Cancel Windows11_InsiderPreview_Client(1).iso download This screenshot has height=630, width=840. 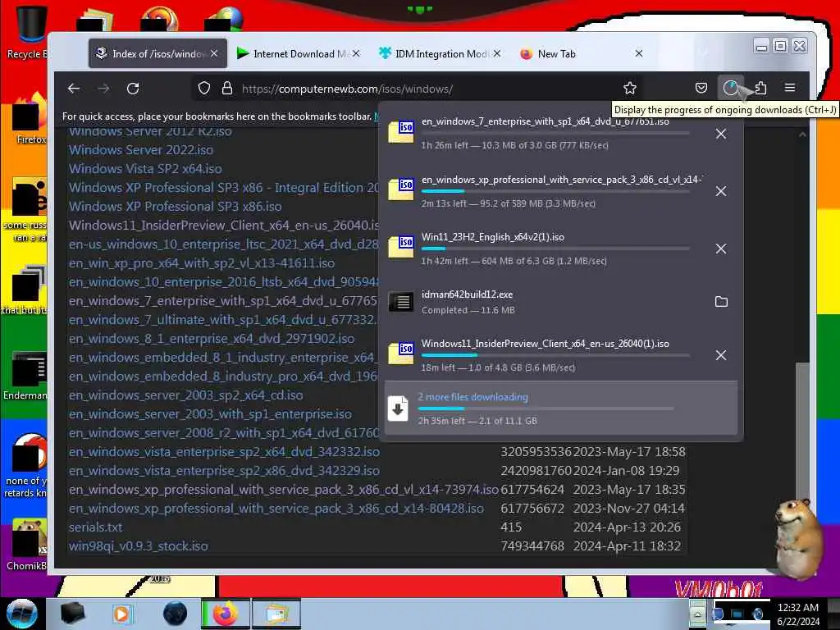coord(721,355)
